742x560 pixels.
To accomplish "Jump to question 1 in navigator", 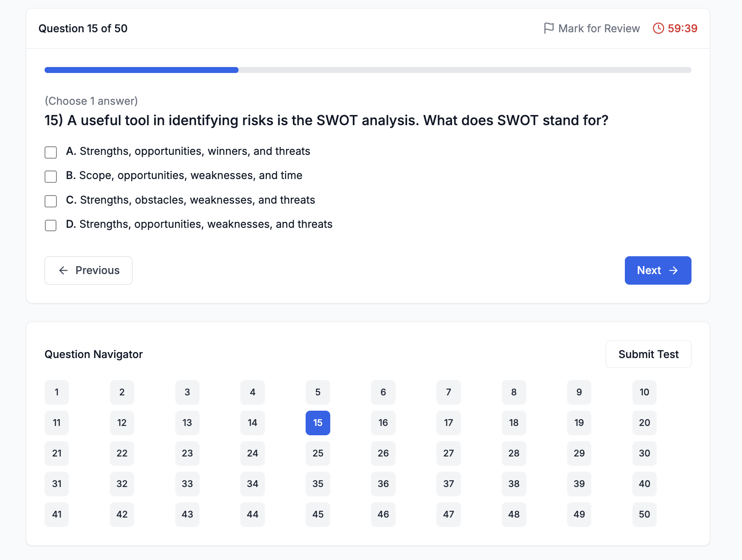I will click(56, 392).
